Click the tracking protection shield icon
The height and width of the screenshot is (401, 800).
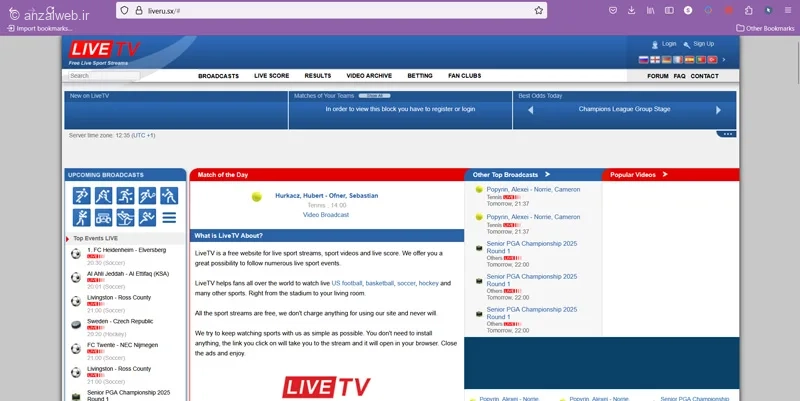124,10
